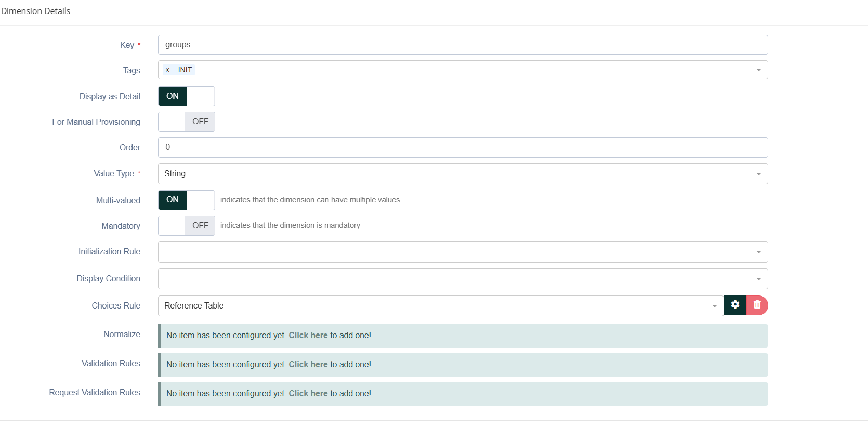Click the Dimension Details heading
Image resolution: width=868 pixels, height=424 pixels.
click(x=35, y=11)
